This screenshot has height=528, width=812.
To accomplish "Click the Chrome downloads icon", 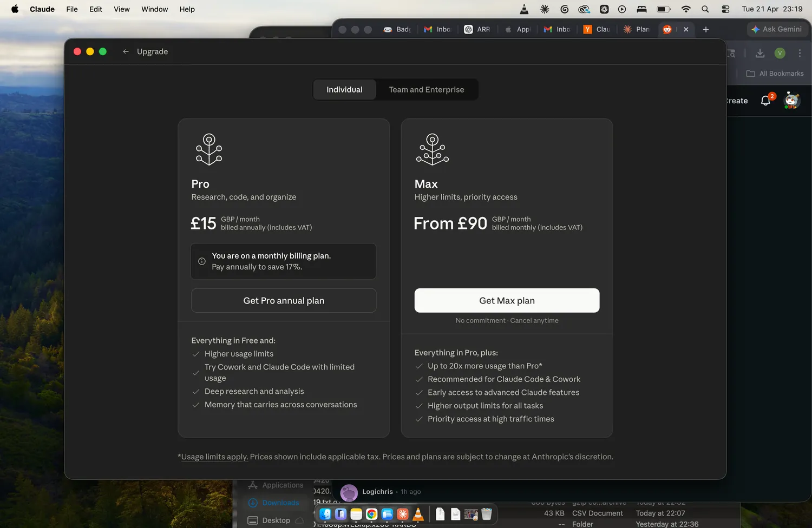I will click(760, 53).
